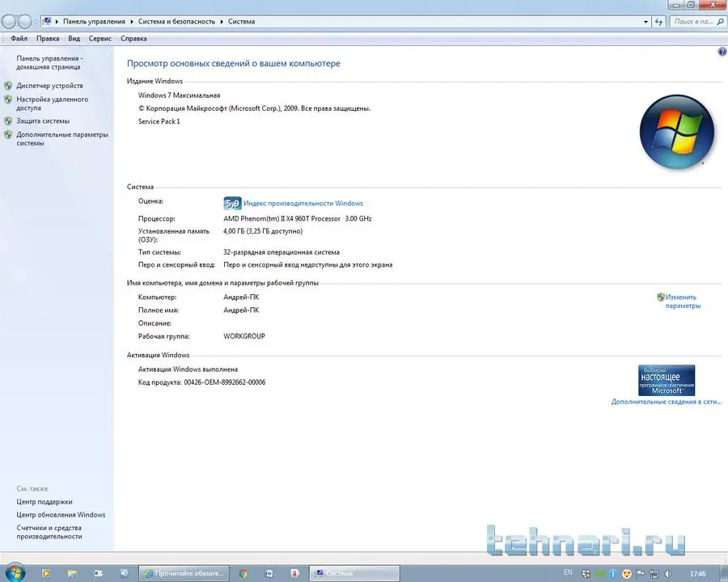Open Action Center flag icon in tray
Image resolution: width=728 pixels, height=582 pixels.
(x=641, y=574)
